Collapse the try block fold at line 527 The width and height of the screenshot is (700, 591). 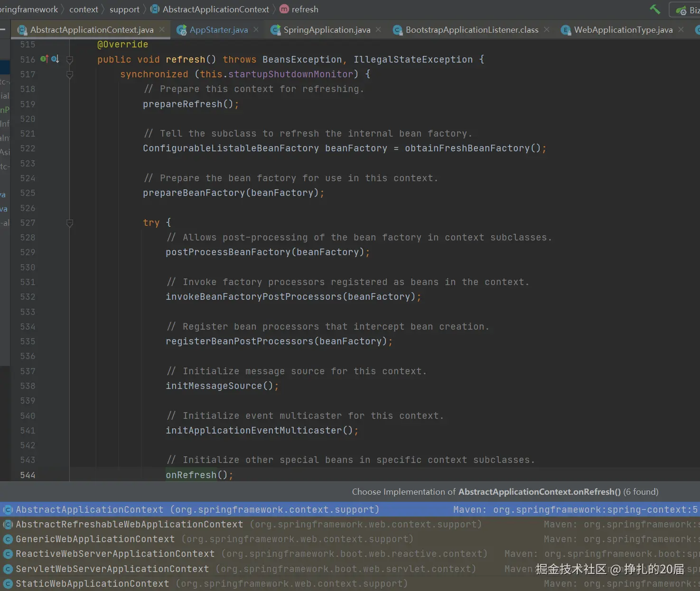coord(70,223)
